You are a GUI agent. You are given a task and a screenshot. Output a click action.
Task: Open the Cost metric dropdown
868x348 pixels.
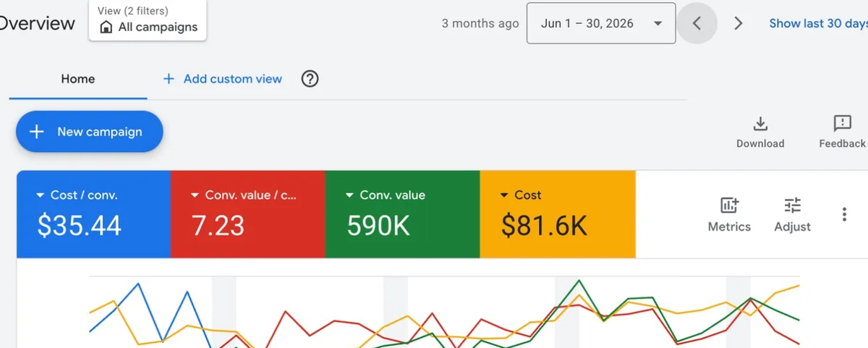click(x=520, y=195)
